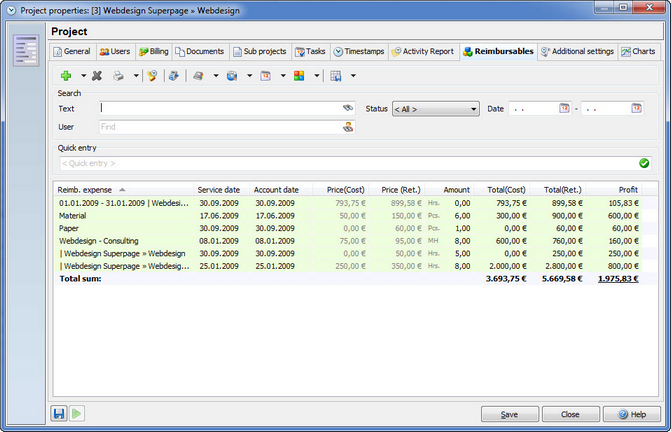Open the Timestamps tab

click(x=359, y=51)
